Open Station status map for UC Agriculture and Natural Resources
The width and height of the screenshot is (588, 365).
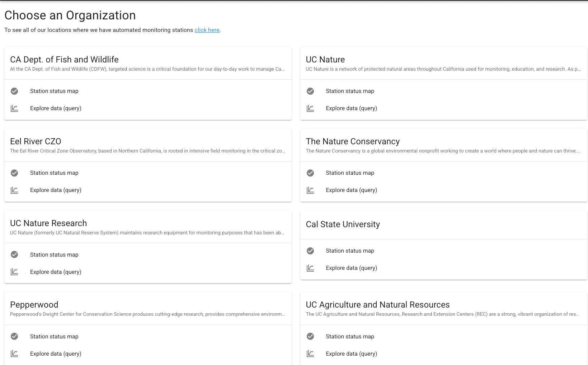click(350, 337)
